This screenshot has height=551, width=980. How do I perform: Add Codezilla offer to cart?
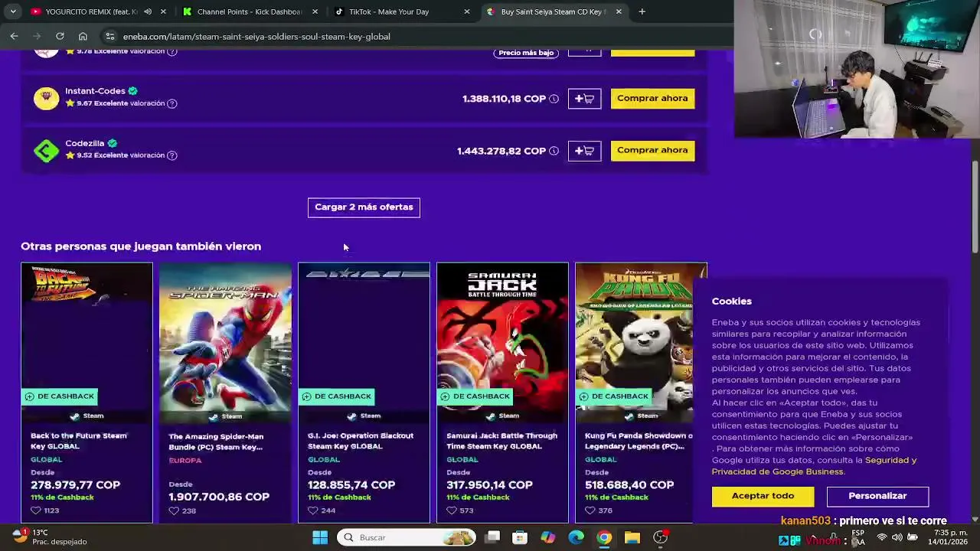(x=584, y=151)
